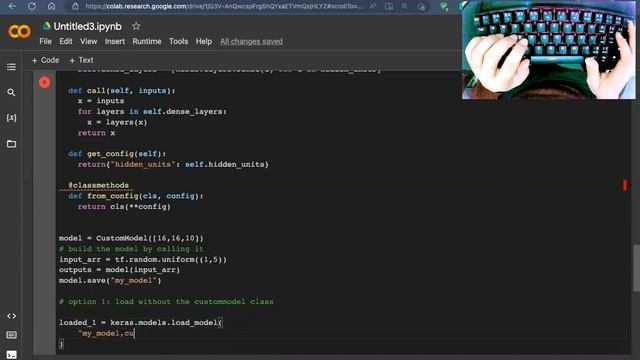Open Colab home via the CO logo

pos(19,31)
